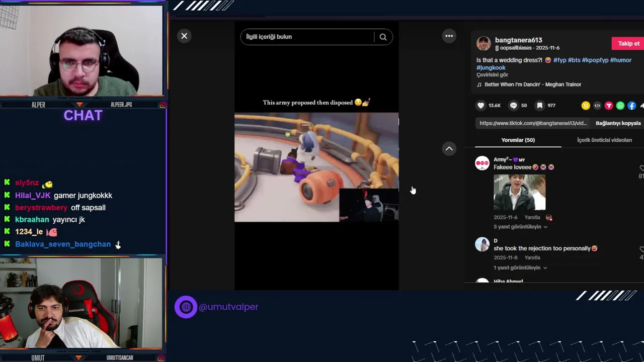The width and height of the screenshot is (644, 362).
Task: Switch to İçerik üreticisi videoları tab
Action: [x=604, y=140]
